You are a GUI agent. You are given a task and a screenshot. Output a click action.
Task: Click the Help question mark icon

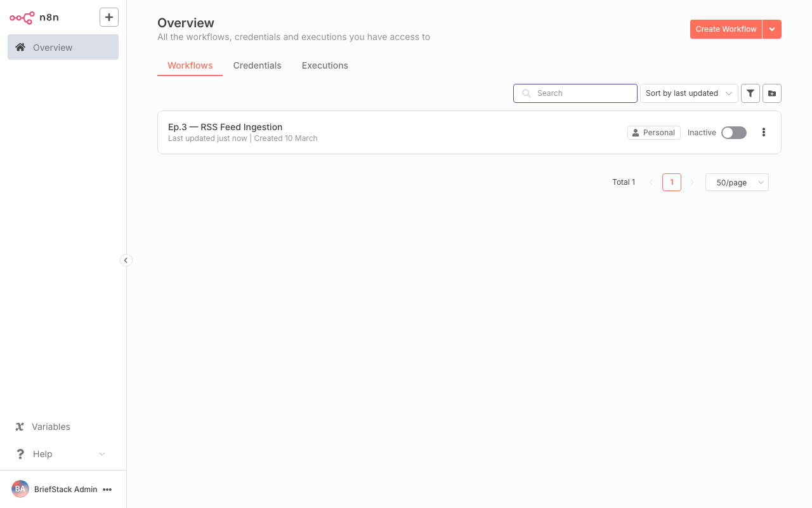point(20,454)
